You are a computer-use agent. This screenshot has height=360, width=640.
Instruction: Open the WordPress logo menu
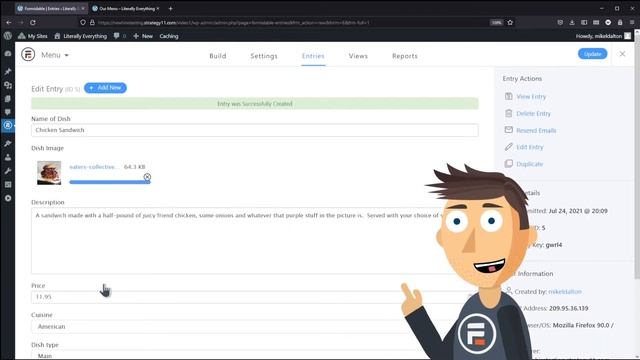point(7,36)
